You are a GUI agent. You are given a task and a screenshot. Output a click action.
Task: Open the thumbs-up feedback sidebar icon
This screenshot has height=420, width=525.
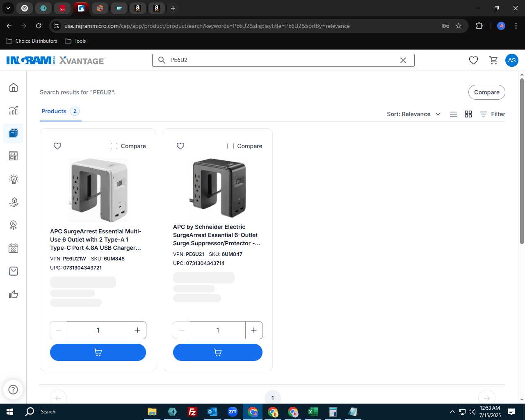(14, 294)
